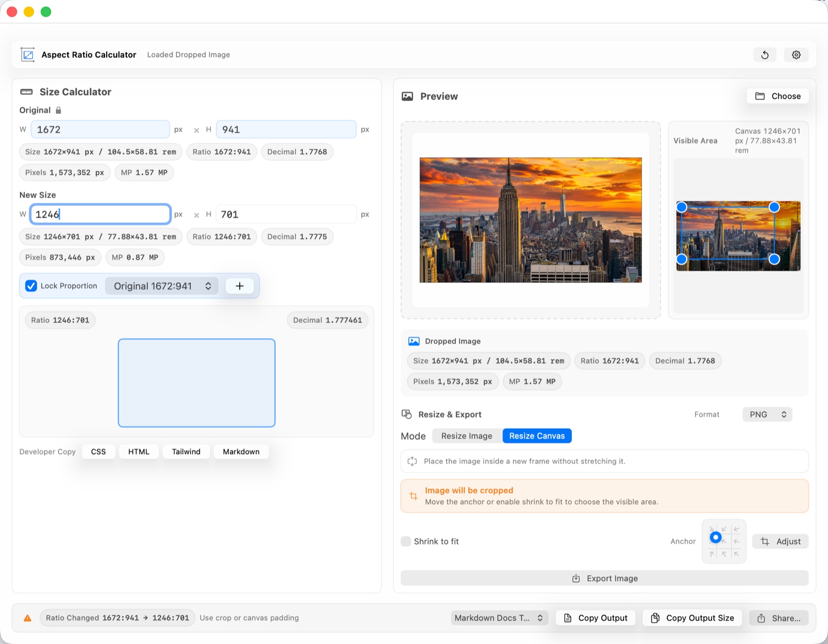Open the Share... menu button

tap(779, 618)
